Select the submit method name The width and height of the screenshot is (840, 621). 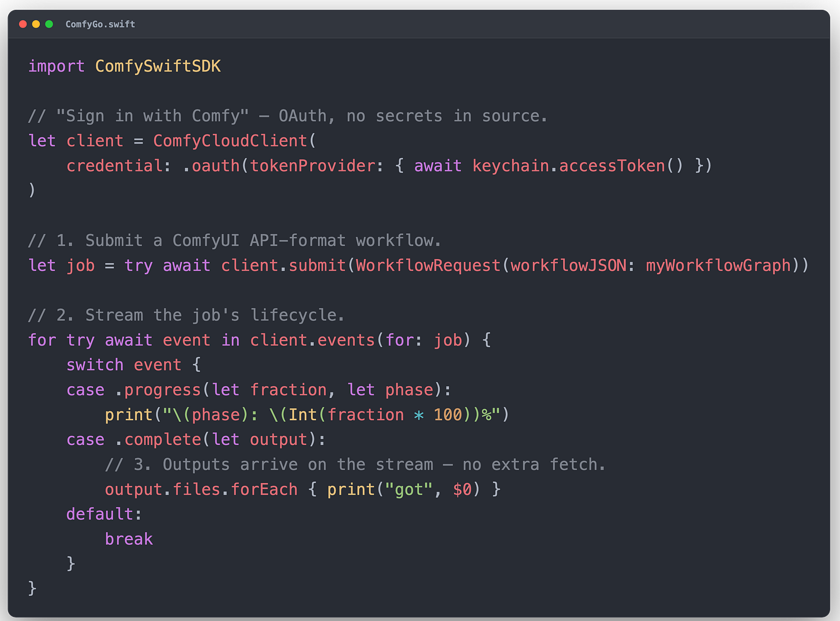[317, 265]
